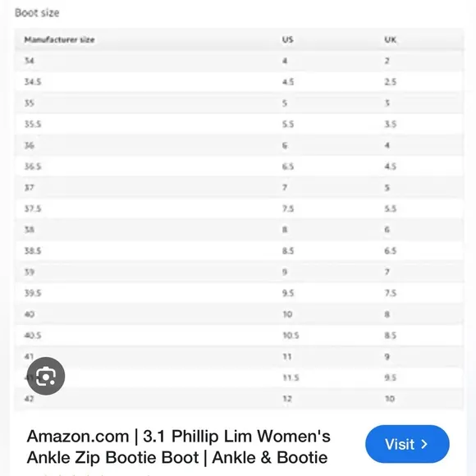Click US size 11.5 cell
The height and width of the screenshot is (476, 476).
pyautogui.click(x=291, y=378)
